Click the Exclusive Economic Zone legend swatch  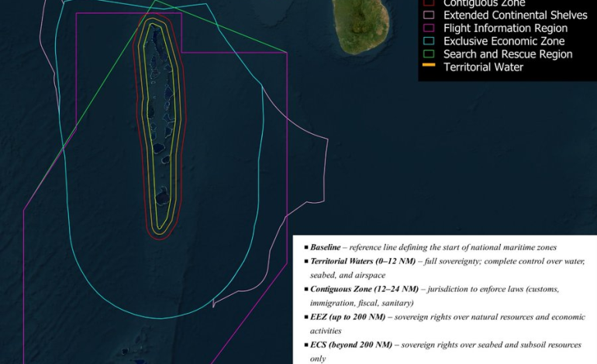coord(429,41)
